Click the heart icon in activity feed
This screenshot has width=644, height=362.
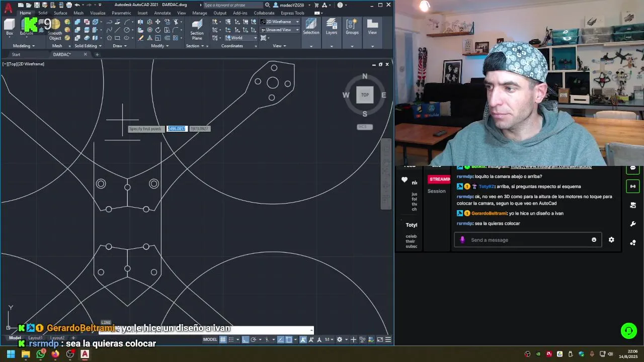click(405, 180)
